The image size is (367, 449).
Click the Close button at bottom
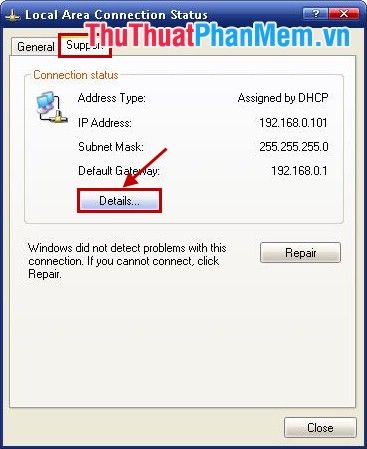click(x=320, y=427)
